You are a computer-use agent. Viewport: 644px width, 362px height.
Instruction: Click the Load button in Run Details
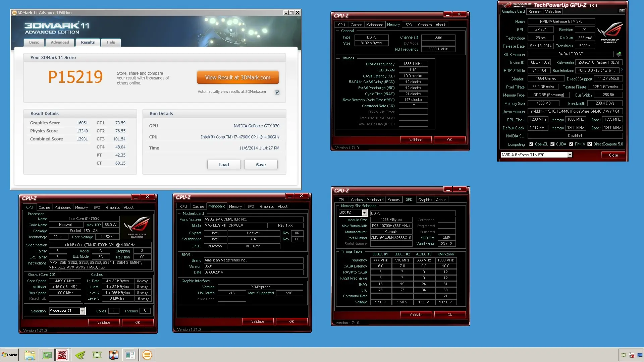pos(224,165)
